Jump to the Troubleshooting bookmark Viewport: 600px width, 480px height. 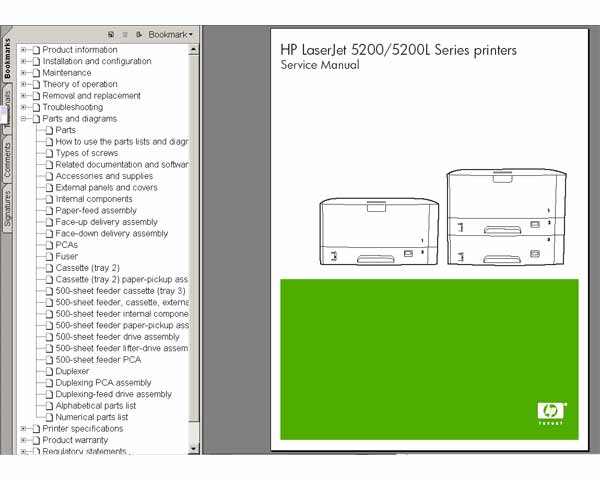tap(73, 107)
